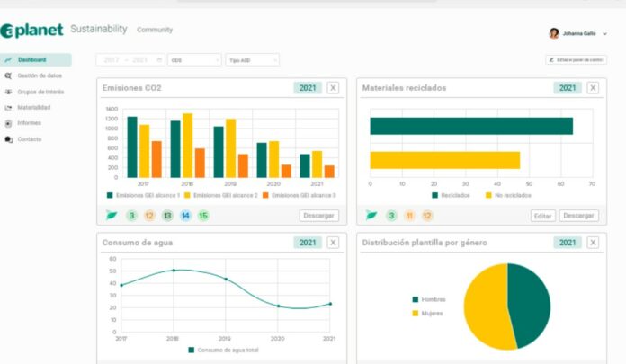Click the Grupos de interés people icon
This screenshot has height=364, width=626.
click(x=9, y=92)
